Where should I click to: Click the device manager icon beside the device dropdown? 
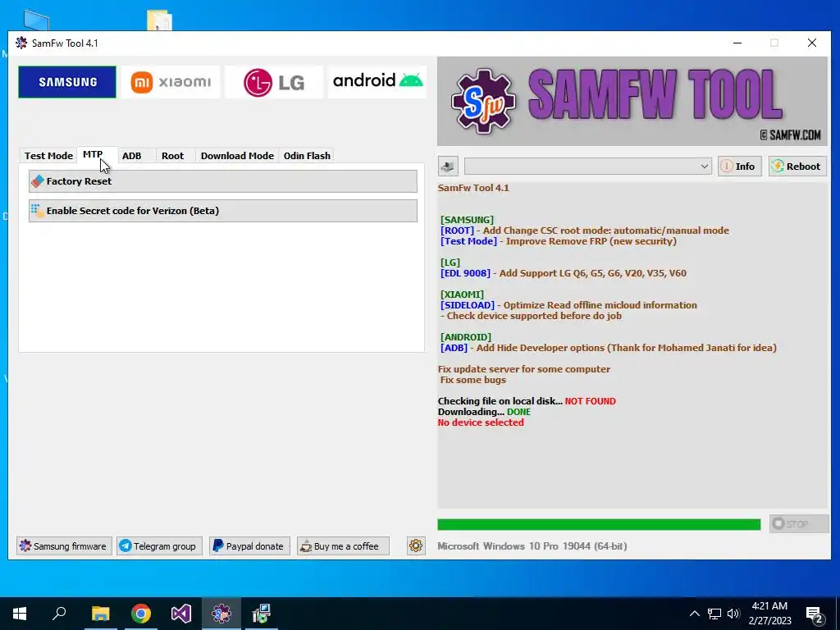pos(448,166)
